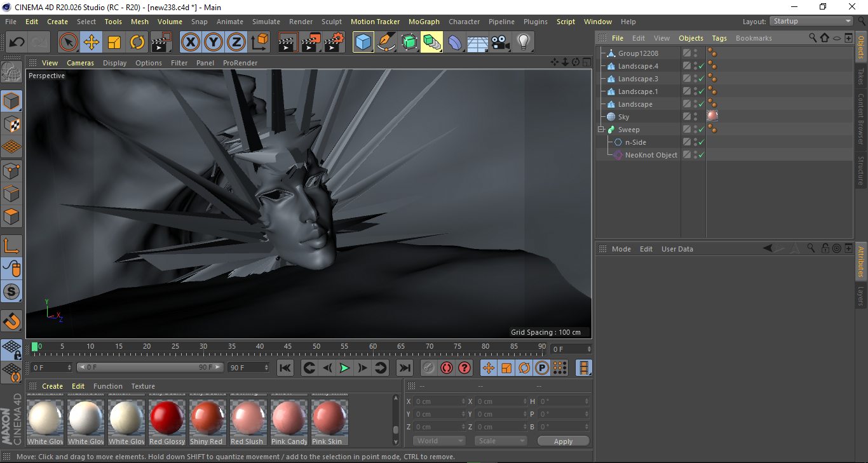Image resolution: width=868 pixels, height=463 pixels.
Task: Open the viewport Cameras menu
Action: click(81, 63)
